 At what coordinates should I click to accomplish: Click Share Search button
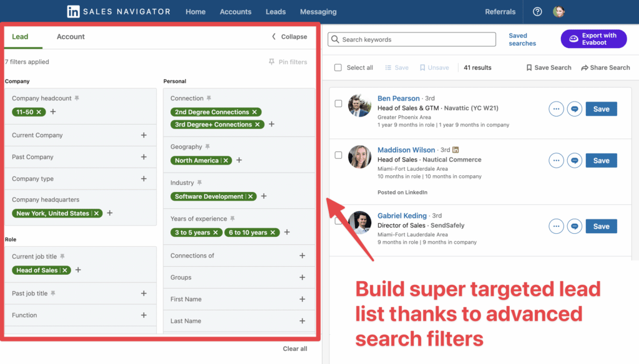click(605, 67)
